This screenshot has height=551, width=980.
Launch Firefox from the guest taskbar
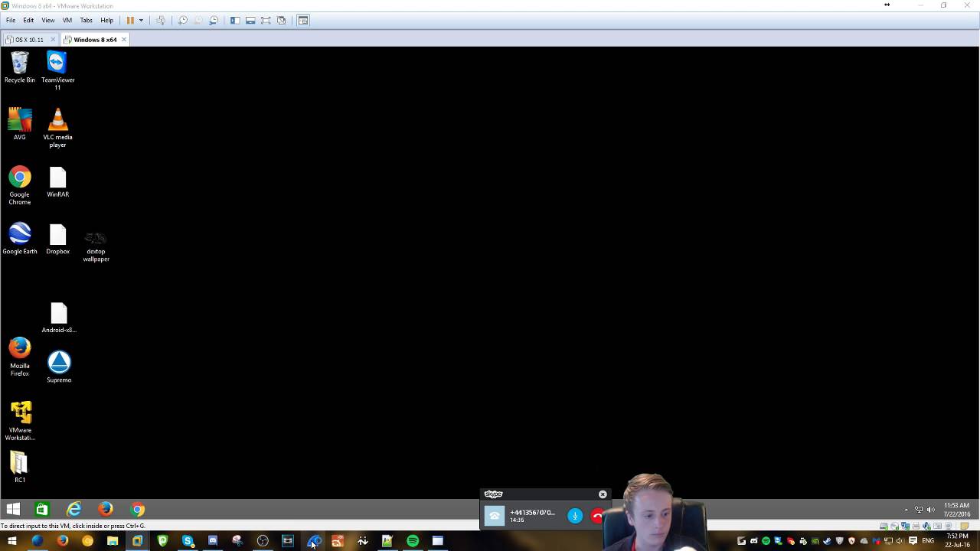tap(106, 510)
